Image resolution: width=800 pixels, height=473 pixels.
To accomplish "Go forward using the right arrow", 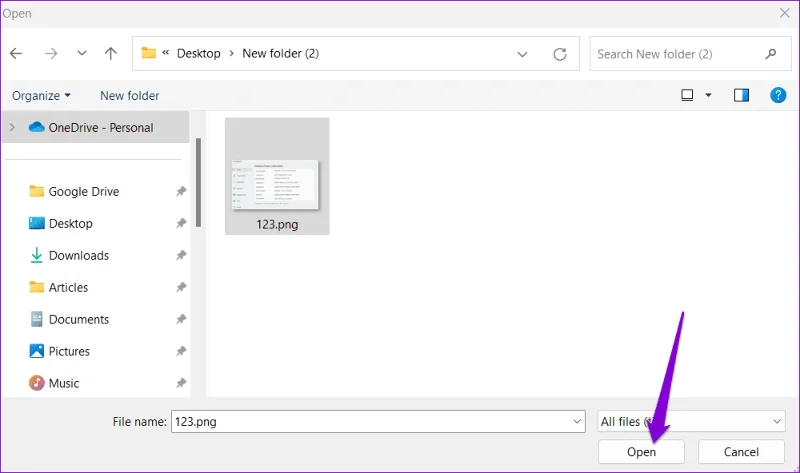I will coord(51,54).
